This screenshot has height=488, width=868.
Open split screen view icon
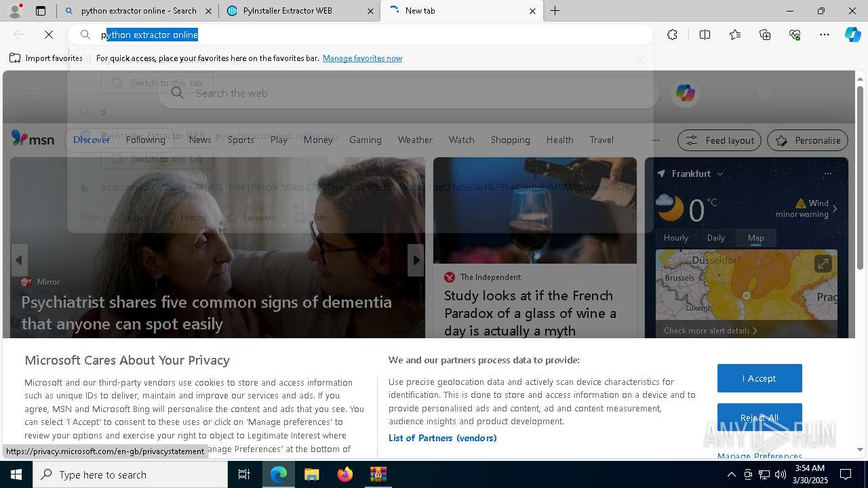(x=705, y=35)
